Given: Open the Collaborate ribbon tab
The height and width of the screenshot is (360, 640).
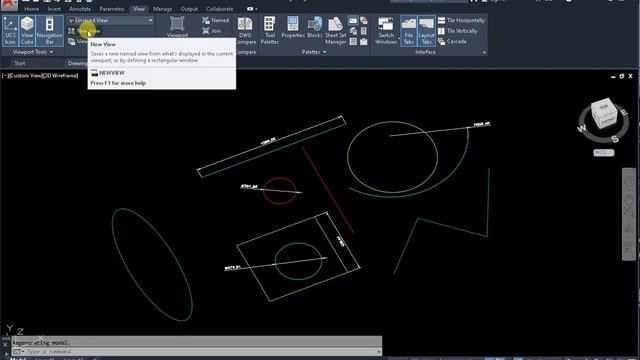Looking at the screenshot, I should coord(220,9).
